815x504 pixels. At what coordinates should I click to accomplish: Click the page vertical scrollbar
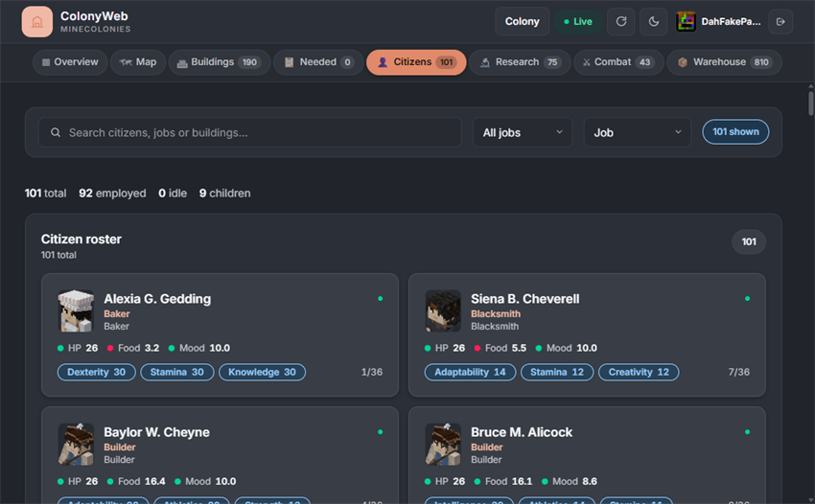(811, 103)
